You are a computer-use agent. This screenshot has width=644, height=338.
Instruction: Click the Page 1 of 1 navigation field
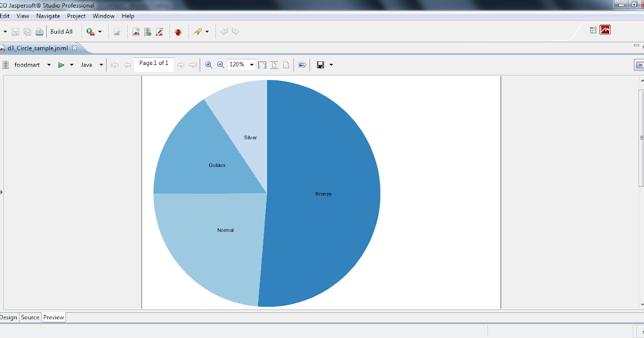pyautogui.click(x=153, y=63)
